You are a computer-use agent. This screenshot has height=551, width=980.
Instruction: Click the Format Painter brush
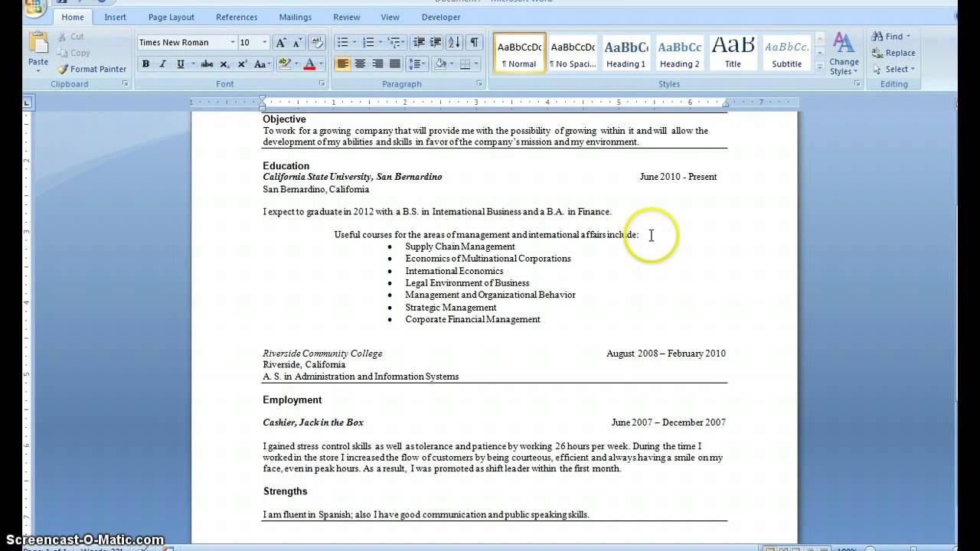(x=63, y=69)
